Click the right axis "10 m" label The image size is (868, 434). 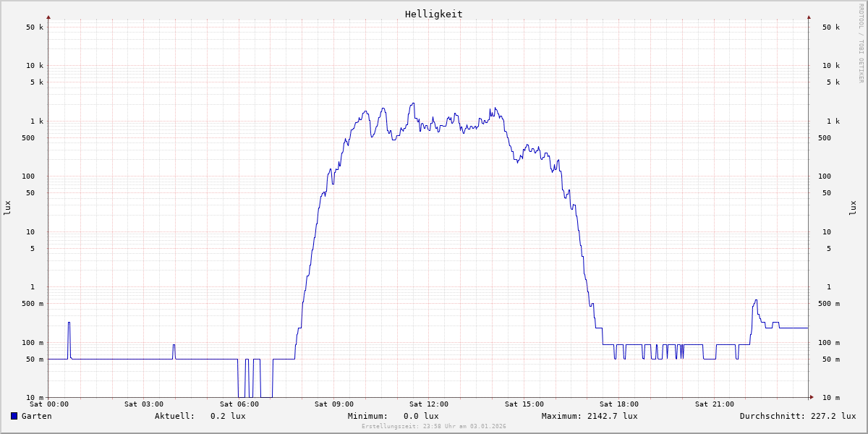831,398
